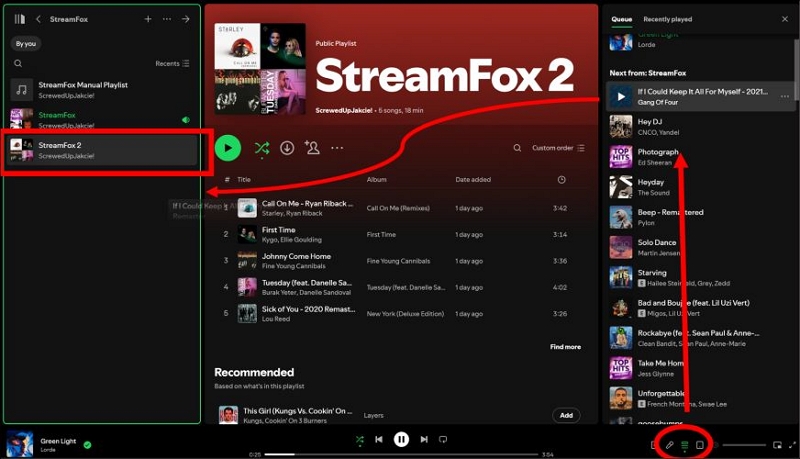Switch to Recently played tab
This screenshot has height=459, width=800.
point(667,19)
